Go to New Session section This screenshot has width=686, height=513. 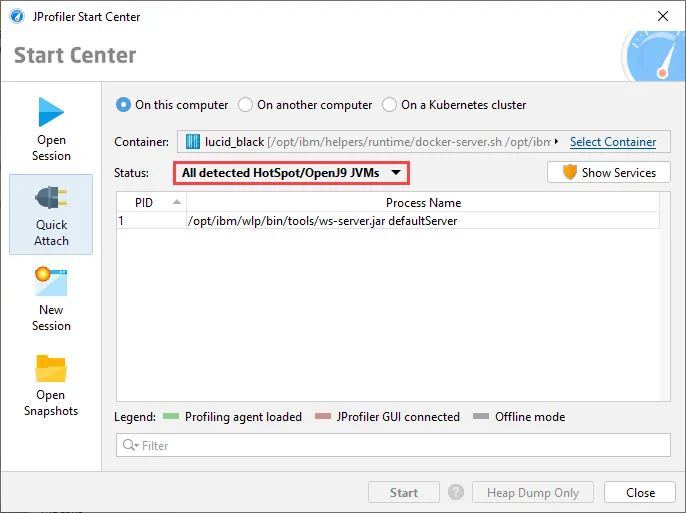click(x=51, y=299)
